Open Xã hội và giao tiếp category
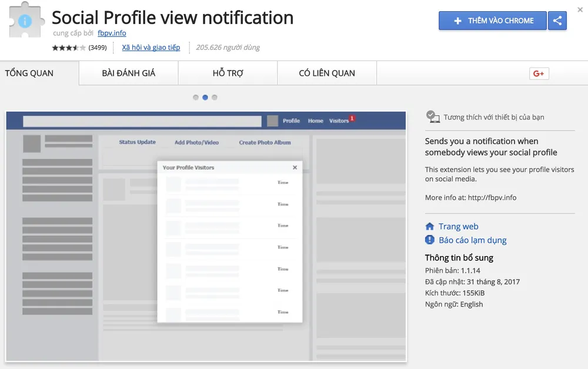Screen dimensions: 588x369 (151, 48)
